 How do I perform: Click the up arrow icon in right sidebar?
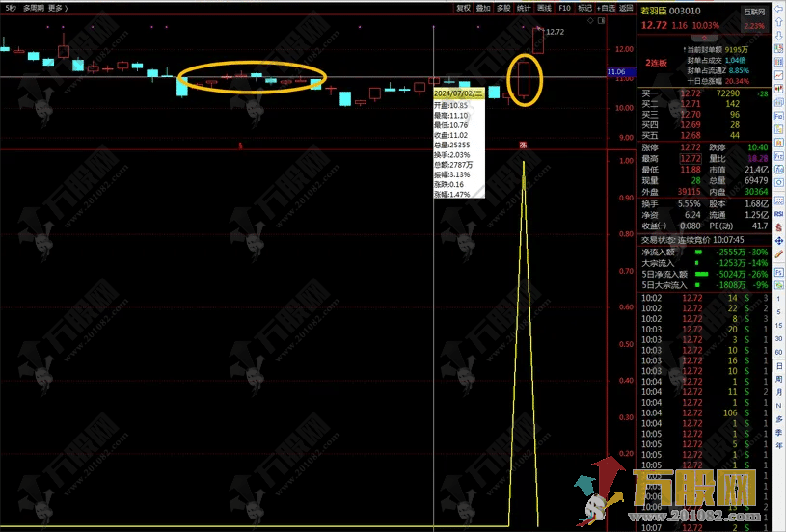779,22
